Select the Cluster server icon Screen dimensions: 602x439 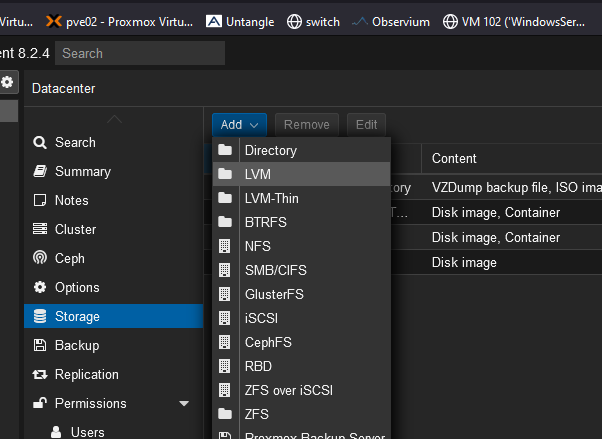tap(40, 229)
